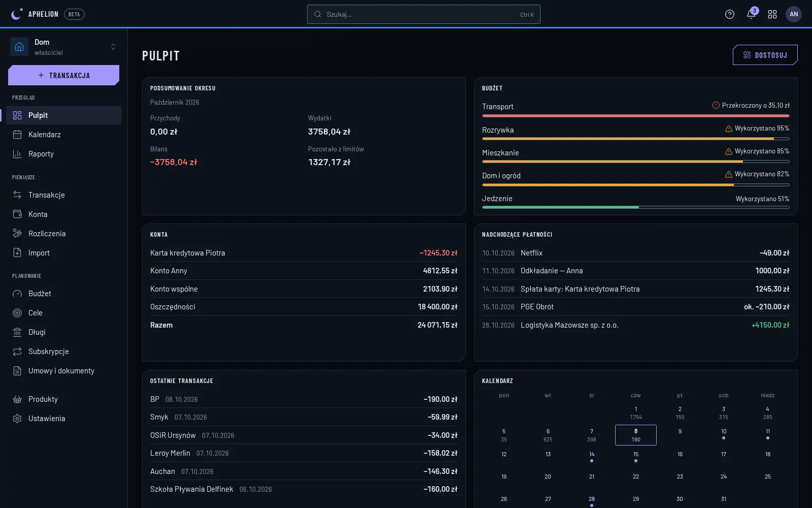Open Szkoła Pływania Delfinek transaction
This screenshot has height=508, width=812.
click(x=303, y=489)
